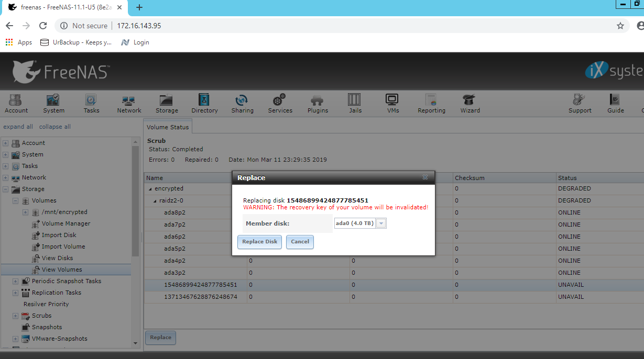Screen dimensions: 644x359
Task: Collapse the Volumes tree node
Action: [15, 200]
